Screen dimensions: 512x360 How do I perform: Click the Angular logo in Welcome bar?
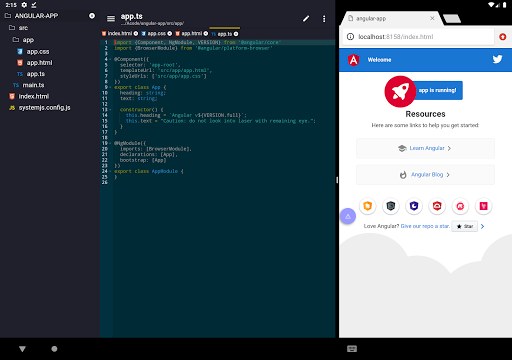pyautogui.click(x=353, y=60)
